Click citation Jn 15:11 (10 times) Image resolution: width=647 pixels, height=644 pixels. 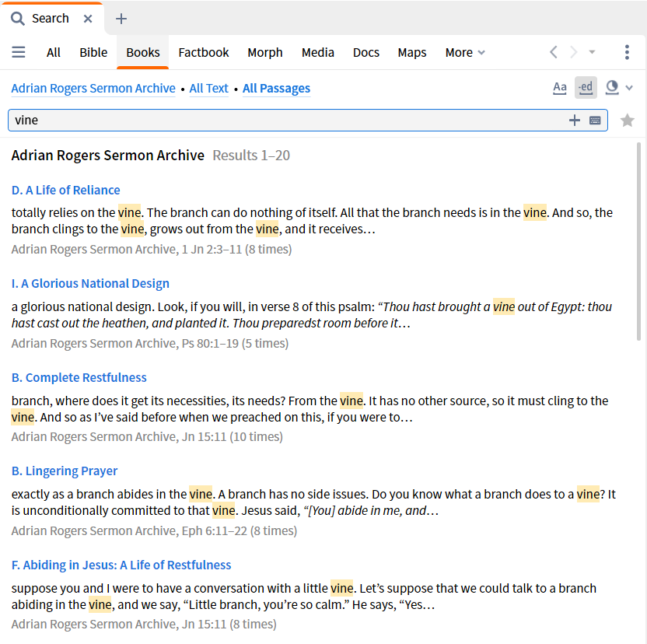[x=147, y=437]
